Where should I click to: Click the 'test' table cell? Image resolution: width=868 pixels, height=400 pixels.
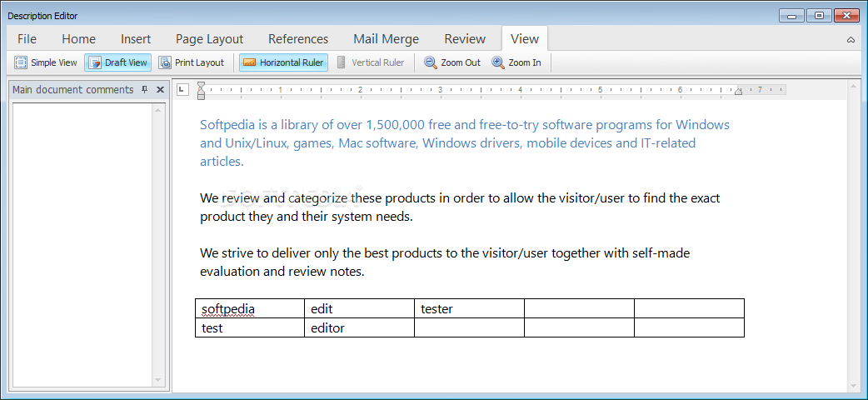pyautogui.click(x=250, y=327)
